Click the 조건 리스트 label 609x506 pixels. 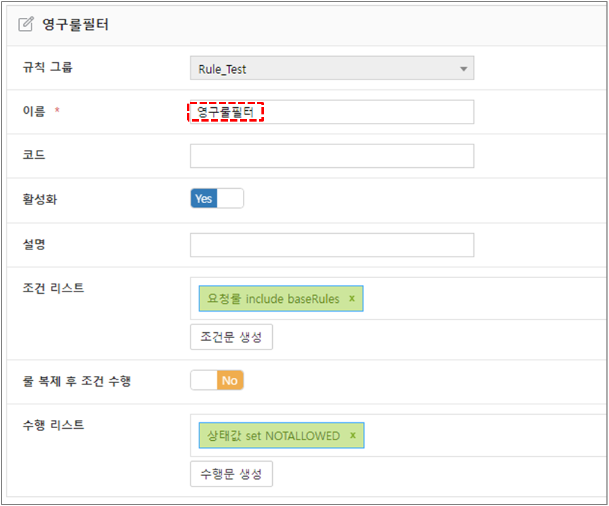[53, 288]
